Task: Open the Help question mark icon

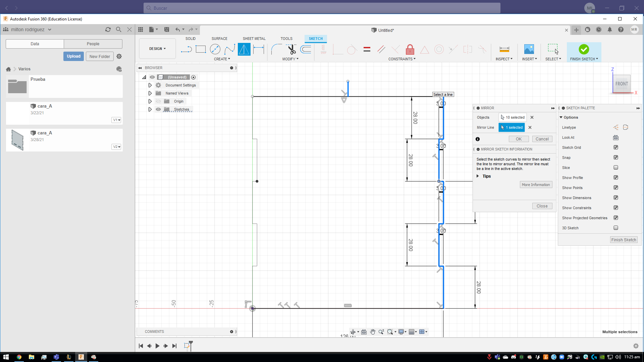Action: 621,30
